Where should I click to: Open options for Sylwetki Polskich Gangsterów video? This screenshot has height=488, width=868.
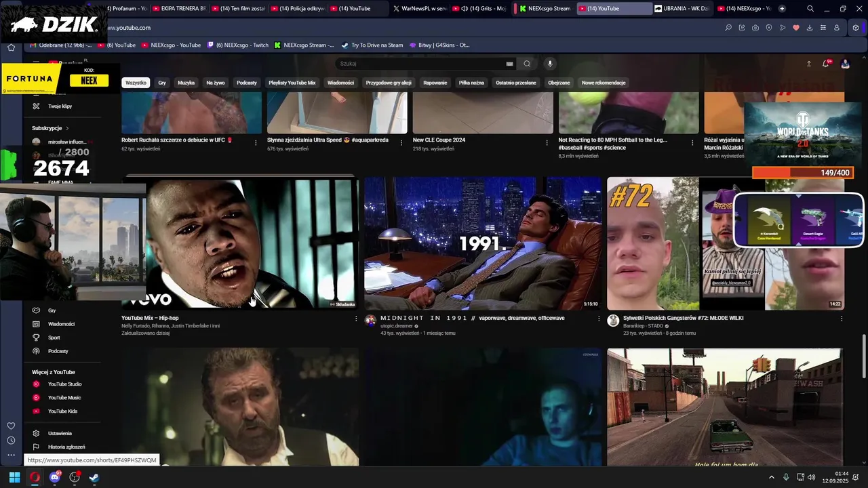[x=842, y=319]
